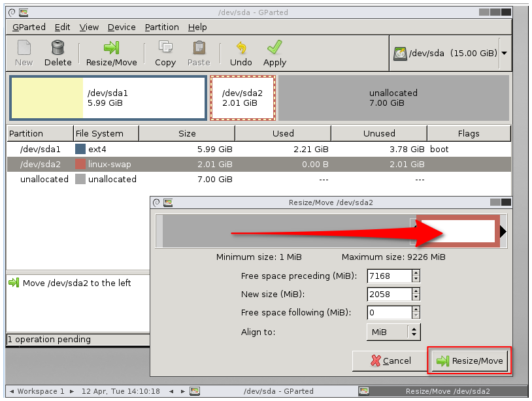Click the Paste clipboard icon
This screenshot has width=532, height=401.
199,48
